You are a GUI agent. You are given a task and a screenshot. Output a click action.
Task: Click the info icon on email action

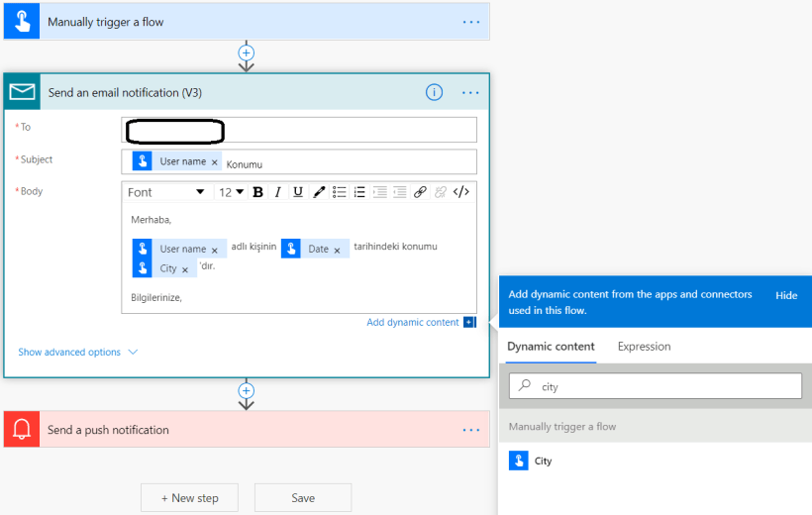click(x=434, y=92)
